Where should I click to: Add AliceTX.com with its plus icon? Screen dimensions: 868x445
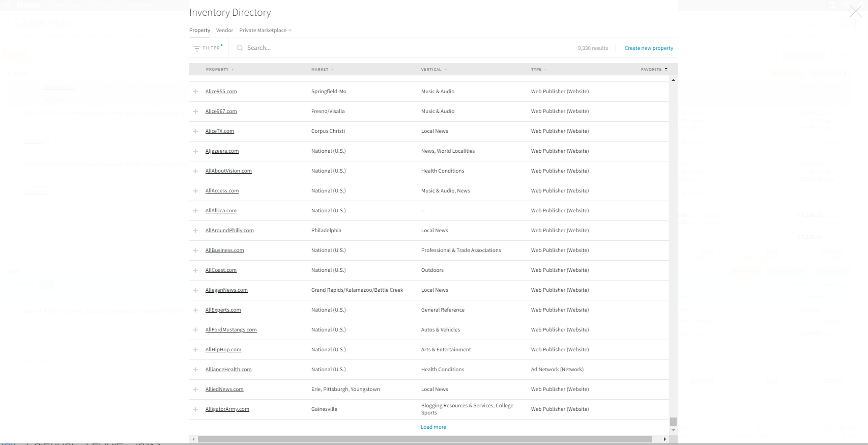(195, 131)
